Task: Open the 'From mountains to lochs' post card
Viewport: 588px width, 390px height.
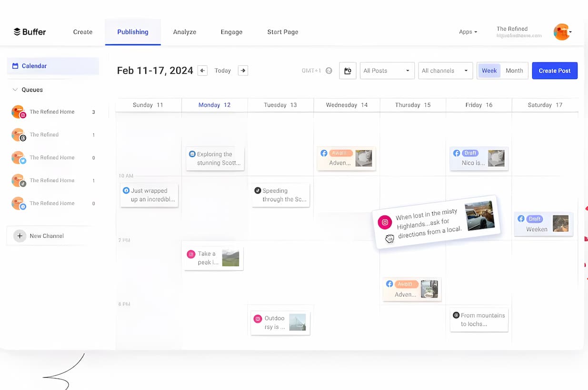Action: [479, 320]
